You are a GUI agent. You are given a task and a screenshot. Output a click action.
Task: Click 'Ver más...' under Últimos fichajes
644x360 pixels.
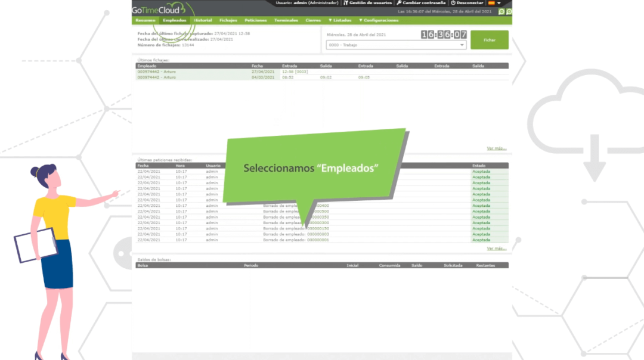[496, 148]
